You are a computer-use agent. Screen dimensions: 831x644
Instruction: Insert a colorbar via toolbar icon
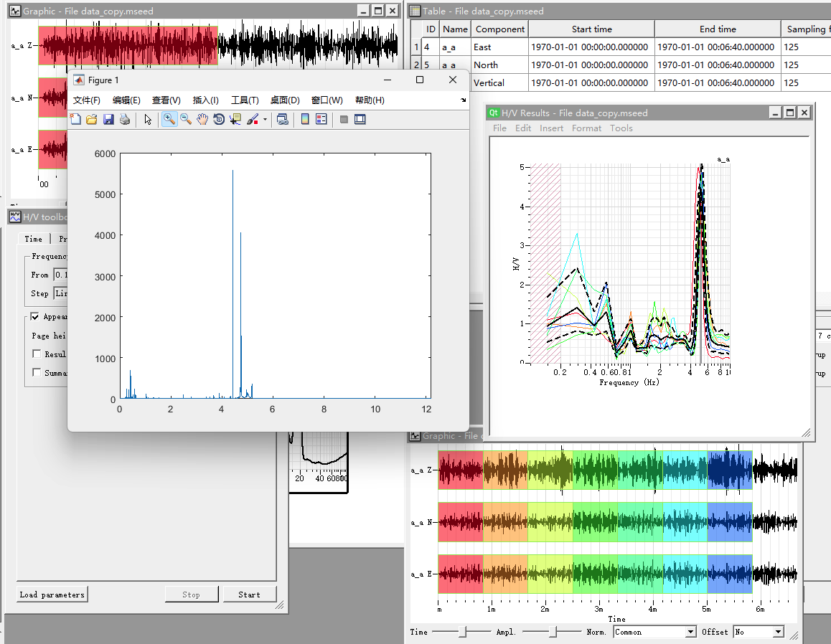coord(305,119)
